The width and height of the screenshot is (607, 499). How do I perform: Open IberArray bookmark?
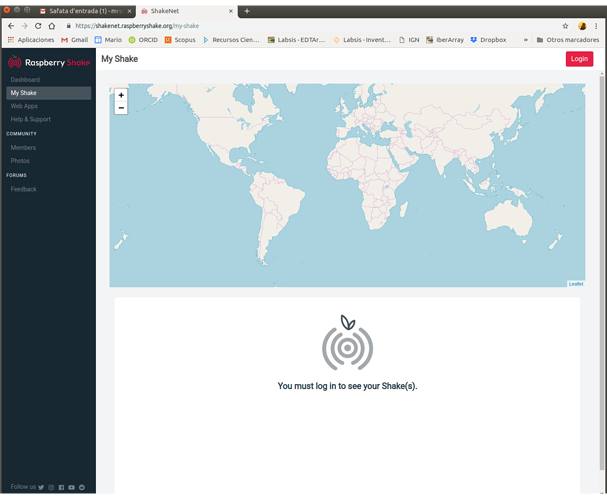445,40
